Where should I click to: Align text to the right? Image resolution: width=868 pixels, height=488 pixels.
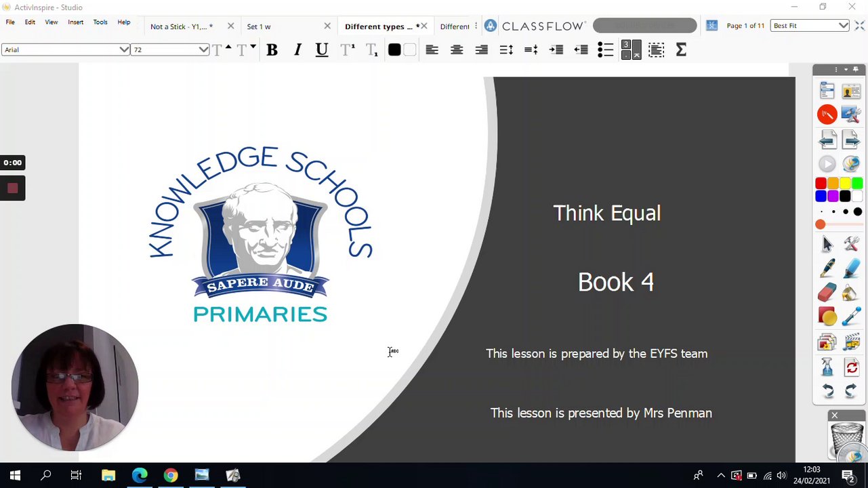click(482, 50)
